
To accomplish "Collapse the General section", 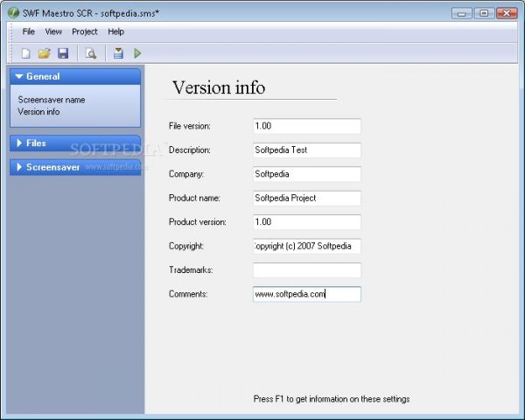I will point(75,76).
